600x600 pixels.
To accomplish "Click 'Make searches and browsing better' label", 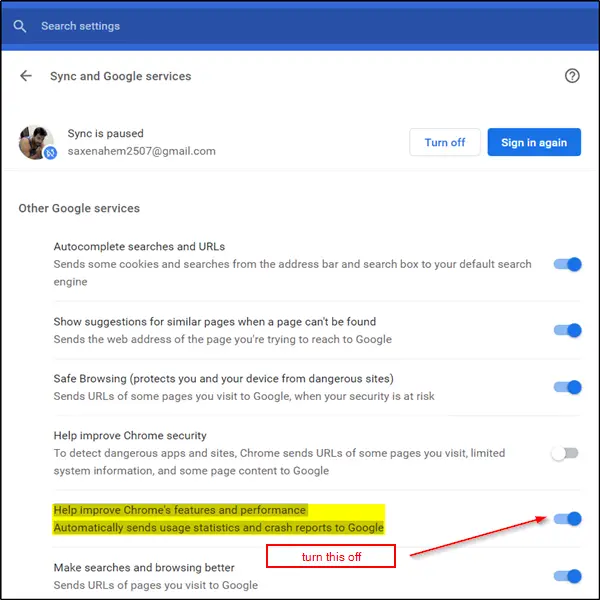I will coord(144,567).
